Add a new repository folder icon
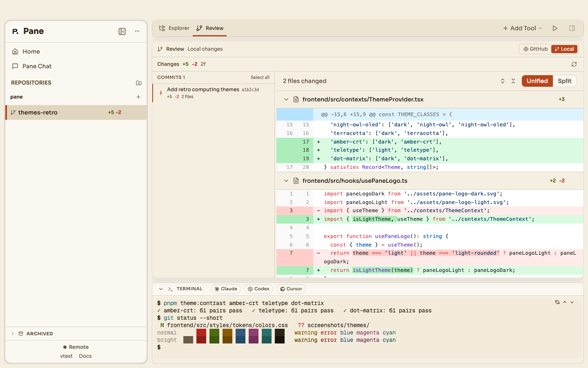 [x=139, y=83]
